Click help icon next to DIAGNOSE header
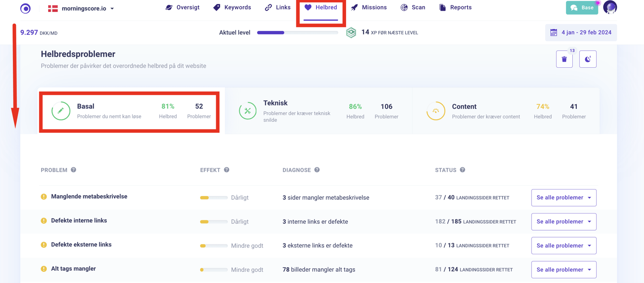This screenshot has height=283, width=644. tap(317, 170)
